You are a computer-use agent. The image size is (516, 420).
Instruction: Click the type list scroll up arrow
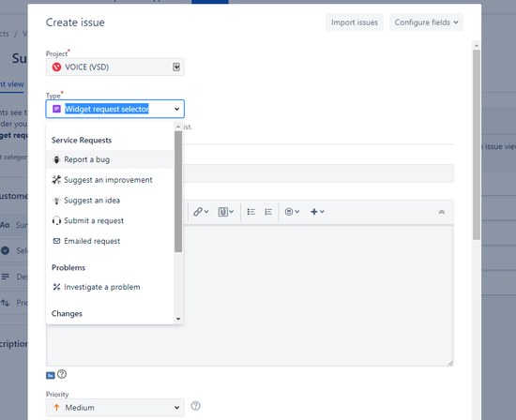178,127
